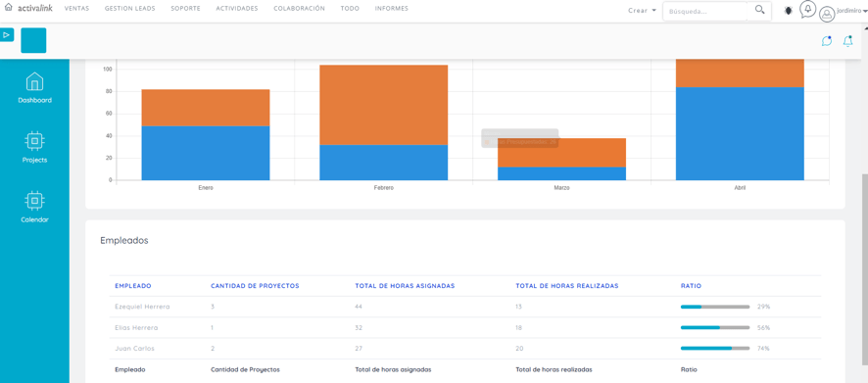Open the ACTIVIDADES menu
The width and height of the screenshot is (868, 383).
point(237,9)
